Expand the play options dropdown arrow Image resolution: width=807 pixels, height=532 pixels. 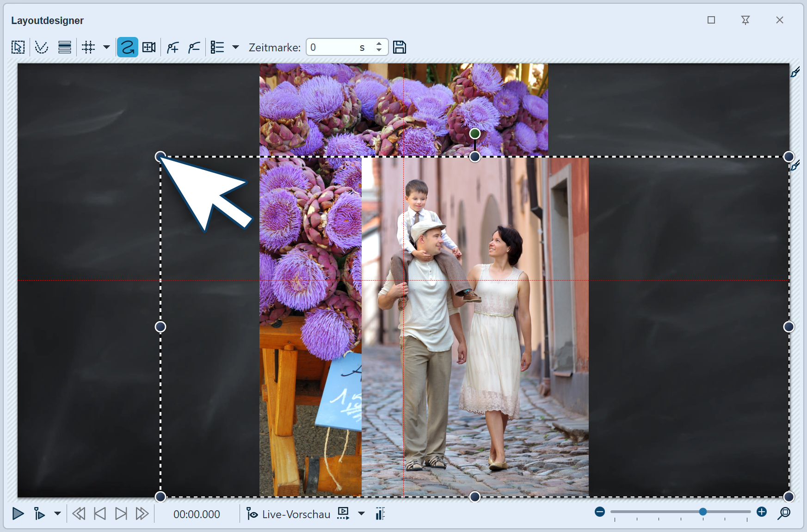click(57, 514)
